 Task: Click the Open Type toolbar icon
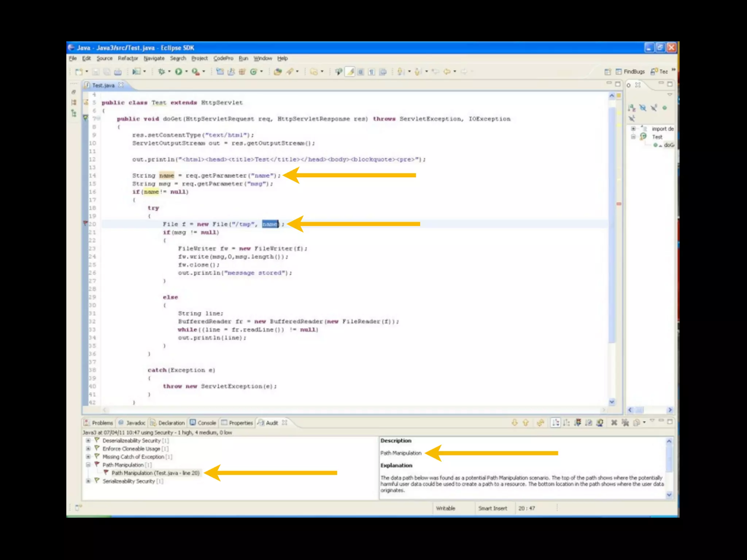(278, 72)
